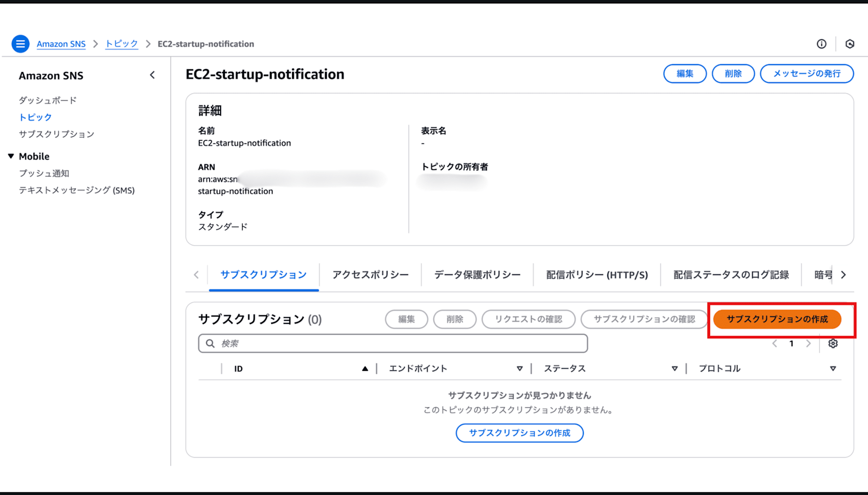Click page number 1 in pagination
Viewport: 868px width, 495px height.
click(x=791, y=343)
